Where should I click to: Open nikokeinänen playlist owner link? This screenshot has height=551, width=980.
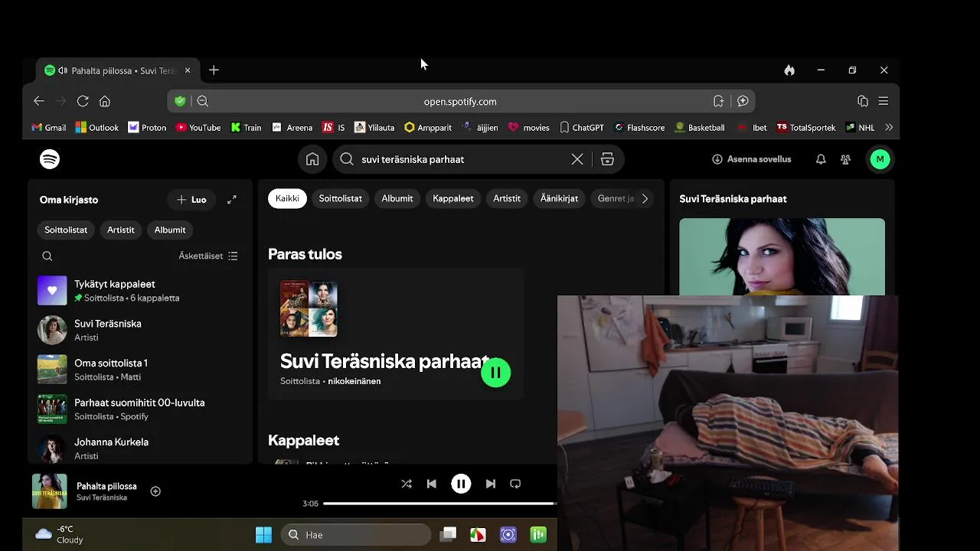[x=354, y=381]
